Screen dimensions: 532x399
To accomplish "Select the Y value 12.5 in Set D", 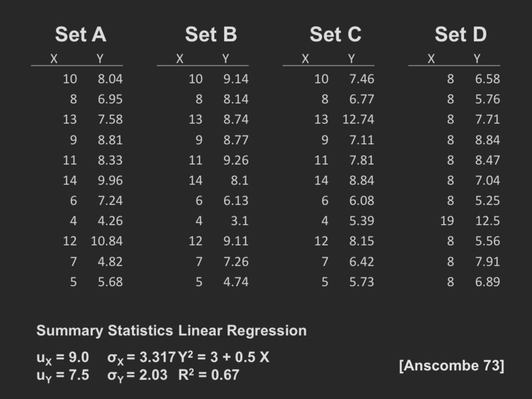I will click(x=487, y=220).
